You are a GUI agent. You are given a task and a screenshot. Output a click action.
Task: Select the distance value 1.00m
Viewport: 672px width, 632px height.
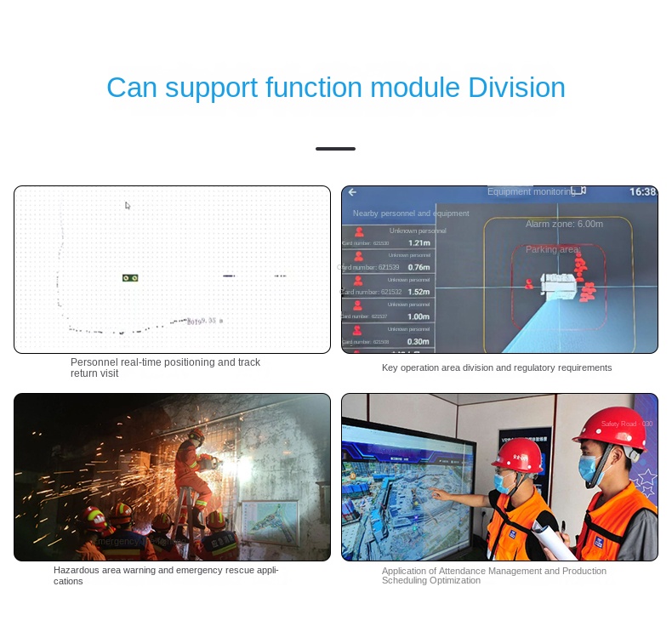pos(419,316)
